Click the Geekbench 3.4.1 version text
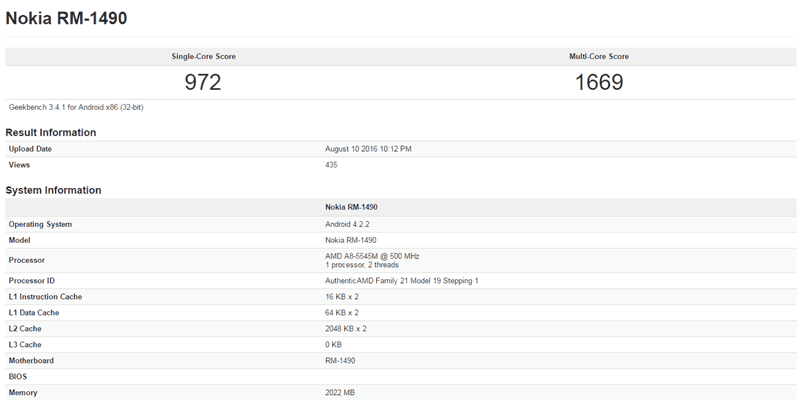Image resolution: width=800 pixels, height=403 pixels. pyautogui.click(x=76, y=107)
